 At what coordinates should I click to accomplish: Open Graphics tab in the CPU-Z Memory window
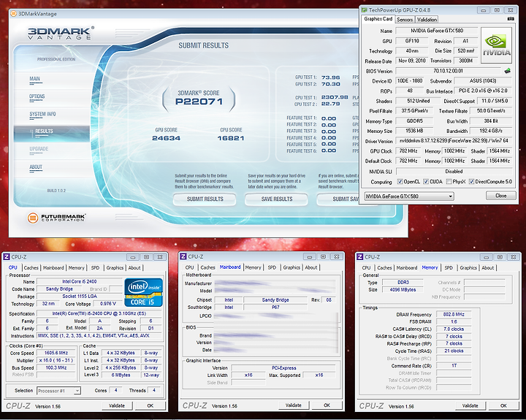(468, 267)
